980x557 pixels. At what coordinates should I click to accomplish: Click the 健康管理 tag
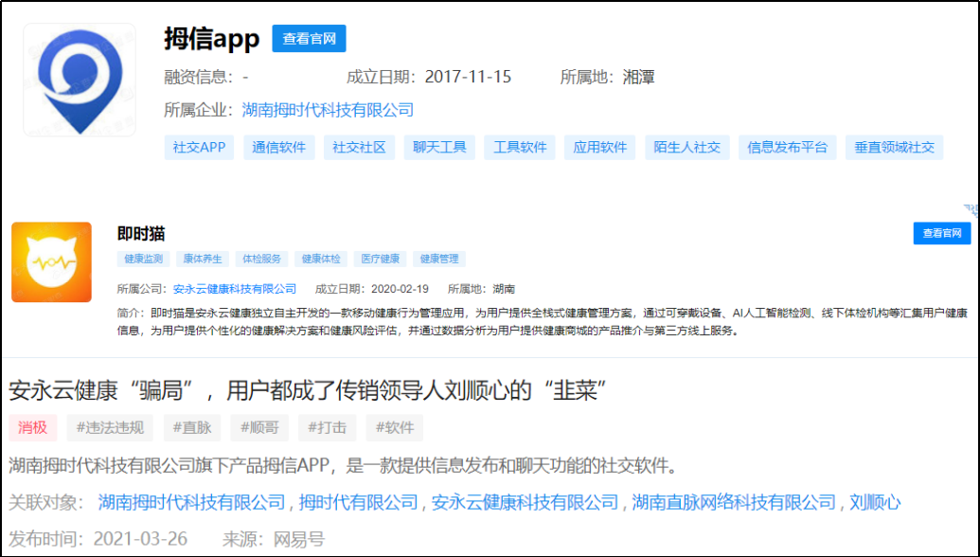[x=438, y=259]
